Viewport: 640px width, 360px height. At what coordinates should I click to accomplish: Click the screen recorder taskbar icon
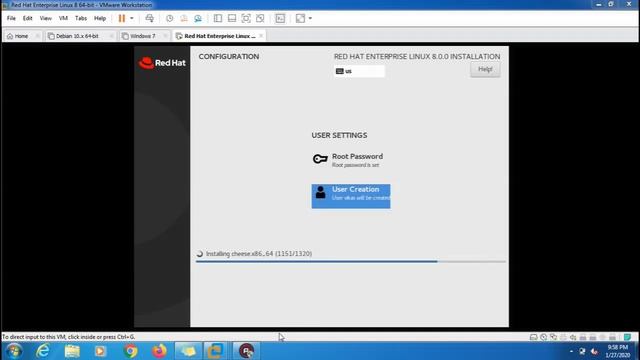(x=246, y=351)
